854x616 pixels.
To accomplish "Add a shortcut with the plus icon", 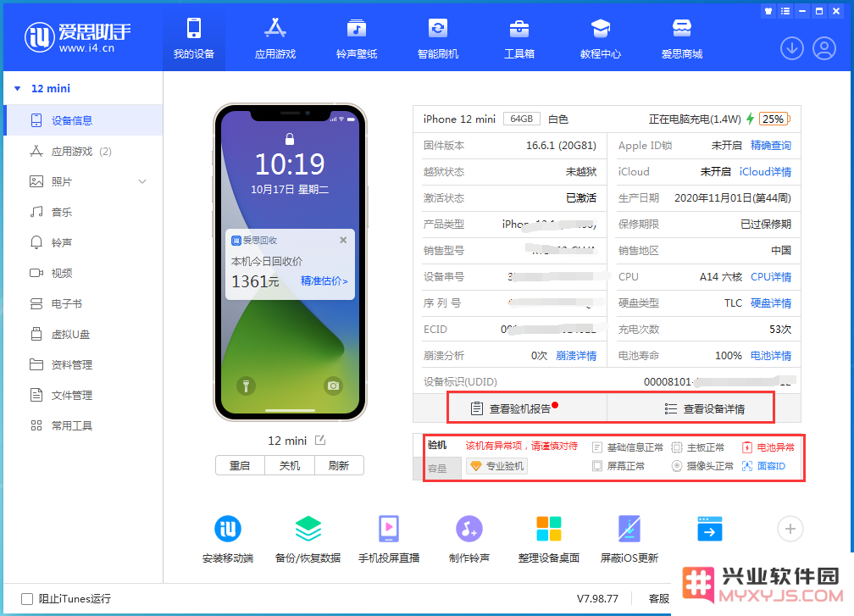I will [x=790, y=529].
